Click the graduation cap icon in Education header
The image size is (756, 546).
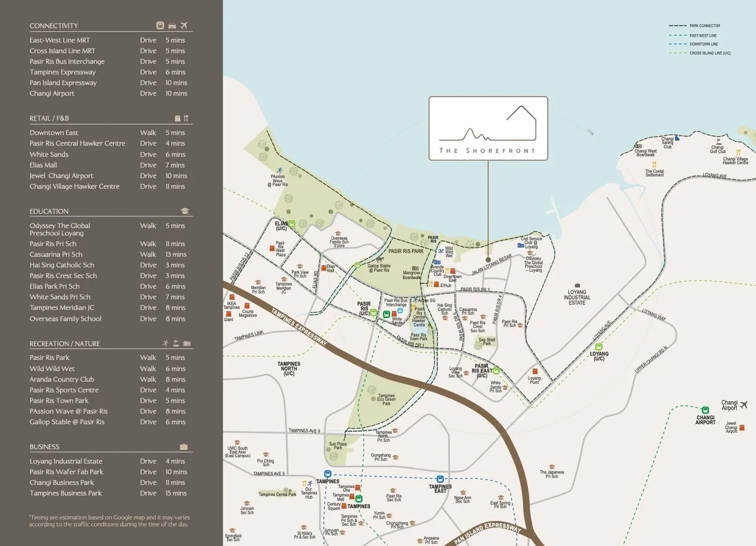pos(185,211)
